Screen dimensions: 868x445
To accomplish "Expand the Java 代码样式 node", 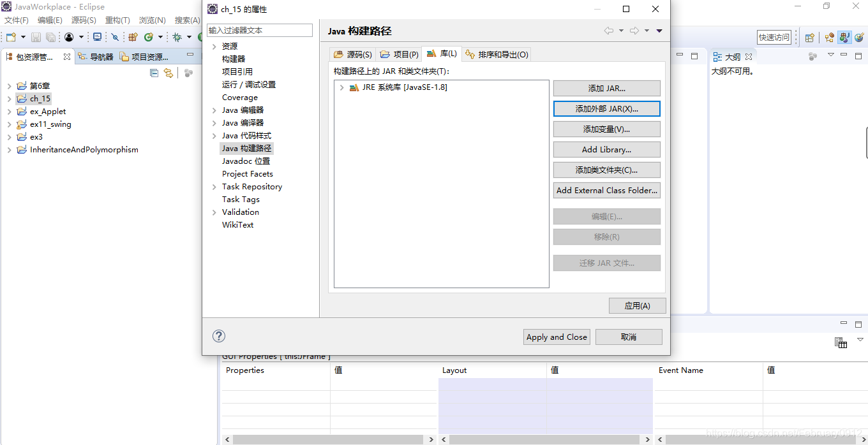I will click(x=214, y=136).
